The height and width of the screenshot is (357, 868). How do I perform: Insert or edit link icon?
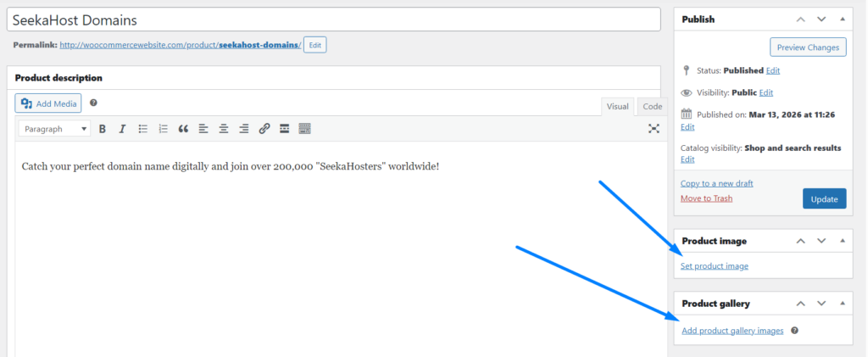264,129
